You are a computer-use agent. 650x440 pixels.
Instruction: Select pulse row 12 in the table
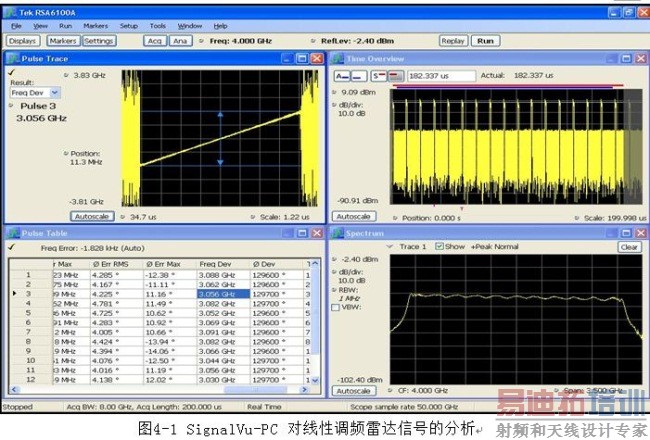pos(160,380)
